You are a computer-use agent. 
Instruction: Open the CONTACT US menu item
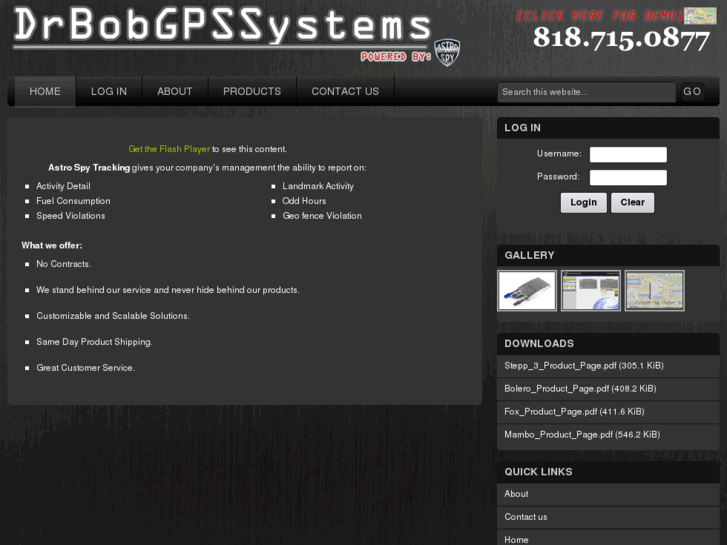tap(345, 91)
